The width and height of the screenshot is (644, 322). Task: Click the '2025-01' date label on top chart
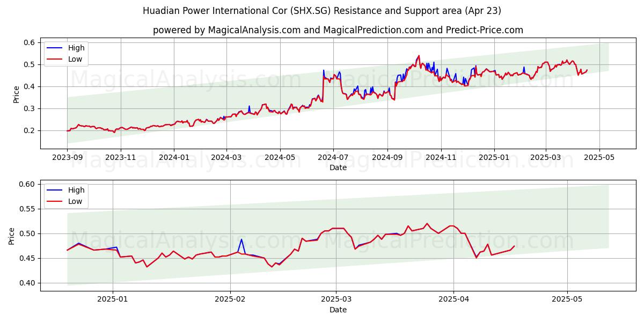coord(494,158)
